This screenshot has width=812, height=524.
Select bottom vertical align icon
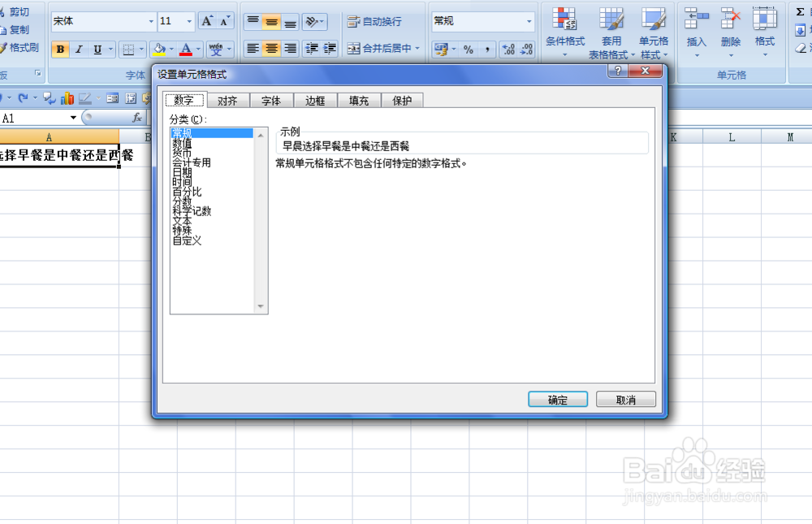tap(290, 21)
